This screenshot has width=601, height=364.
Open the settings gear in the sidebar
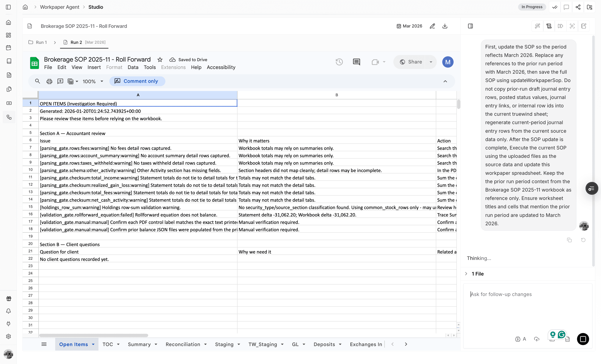point(9,336)
